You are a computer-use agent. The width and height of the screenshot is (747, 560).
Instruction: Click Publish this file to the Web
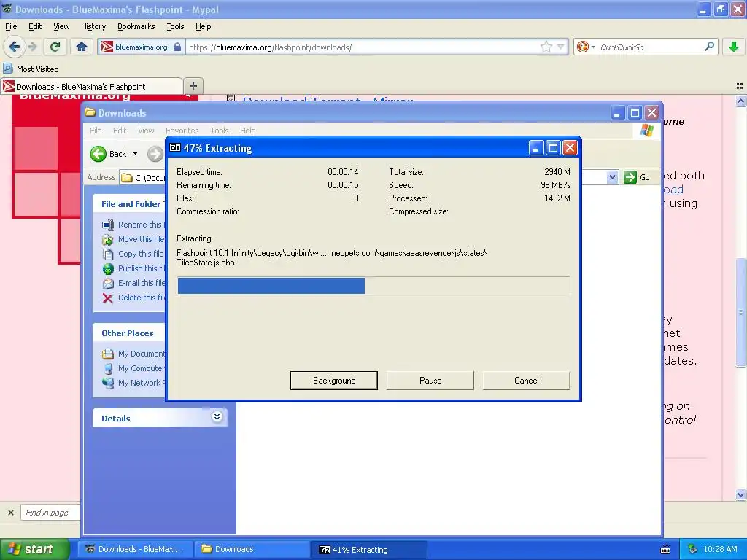click(x=134, y=268)
